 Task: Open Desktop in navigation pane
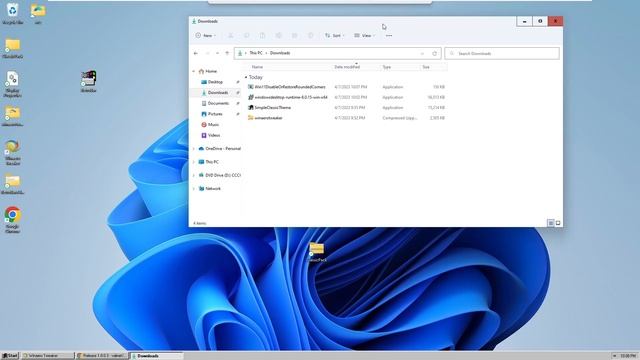click(x=212, y=82)
